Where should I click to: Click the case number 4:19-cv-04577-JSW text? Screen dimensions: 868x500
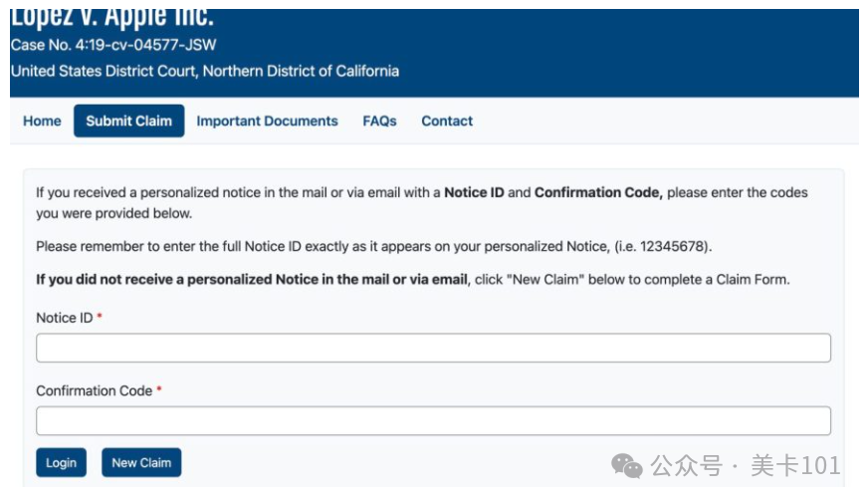pos(145,45)
